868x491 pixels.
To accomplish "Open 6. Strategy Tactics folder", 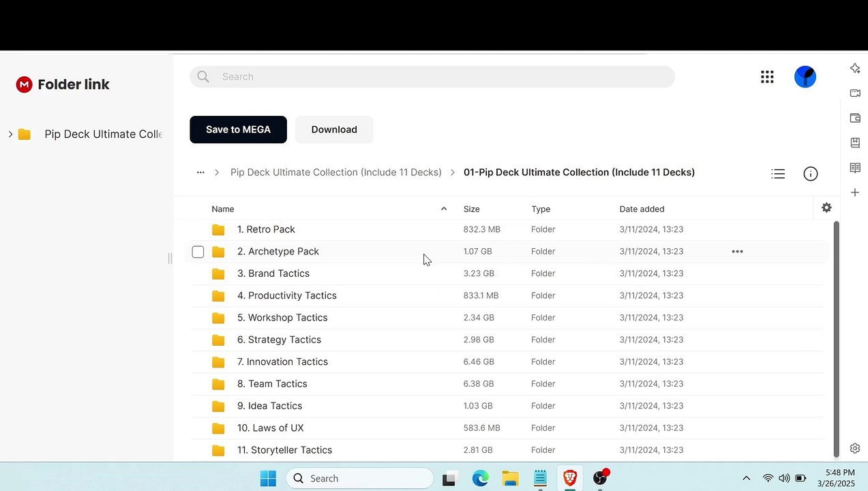I will [x=279, y=340].
